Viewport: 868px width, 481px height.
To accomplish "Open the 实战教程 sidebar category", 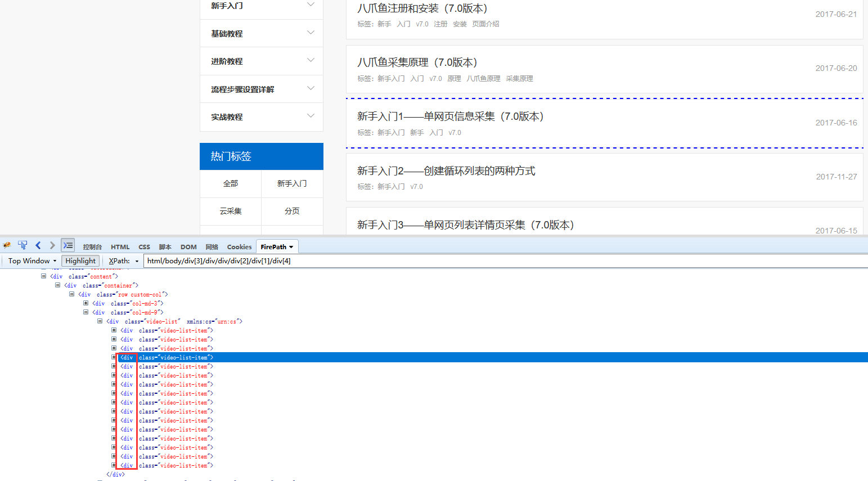I will coord(227,117).
